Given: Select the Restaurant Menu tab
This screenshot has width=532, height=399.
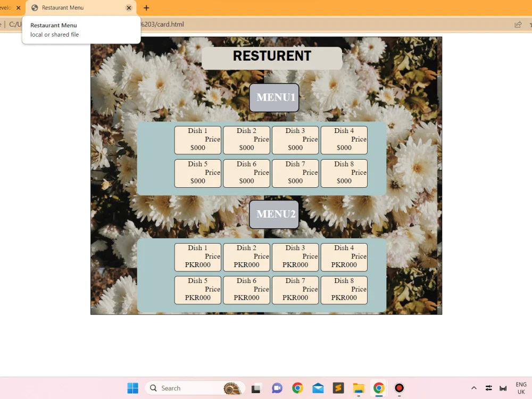Looking at the screenshot, I should click(x=81, y=8).
